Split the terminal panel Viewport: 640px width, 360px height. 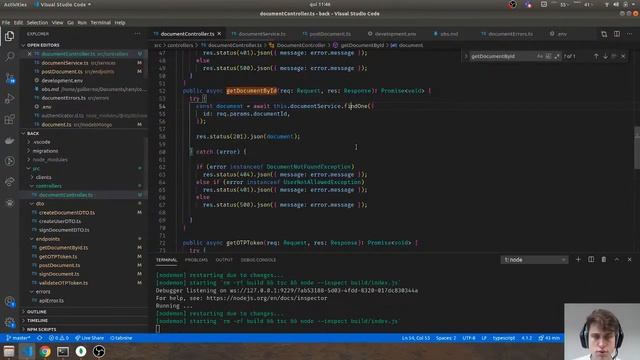[x=591, y=260]
